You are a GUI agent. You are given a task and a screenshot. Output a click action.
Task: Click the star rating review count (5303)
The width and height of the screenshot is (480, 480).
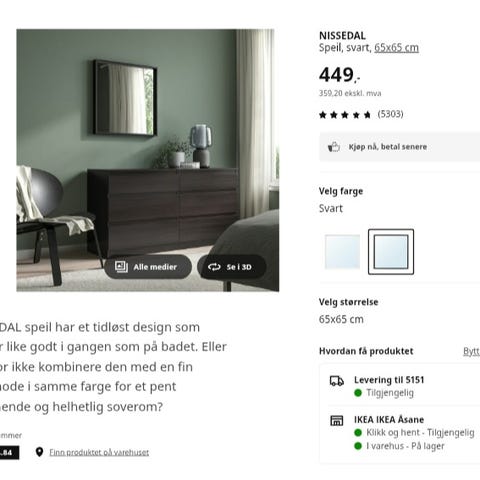coord(390,114)
